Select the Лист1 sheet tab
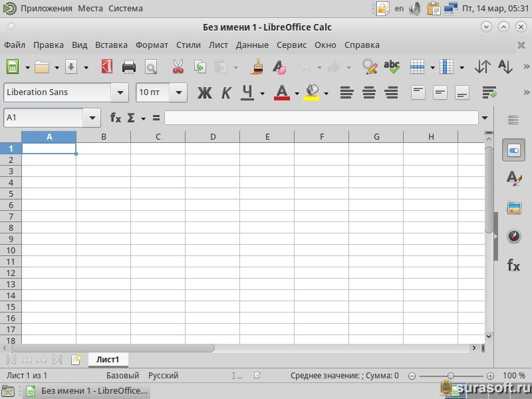The height and width of the screenshot is (399, 532). pos(108,360)
